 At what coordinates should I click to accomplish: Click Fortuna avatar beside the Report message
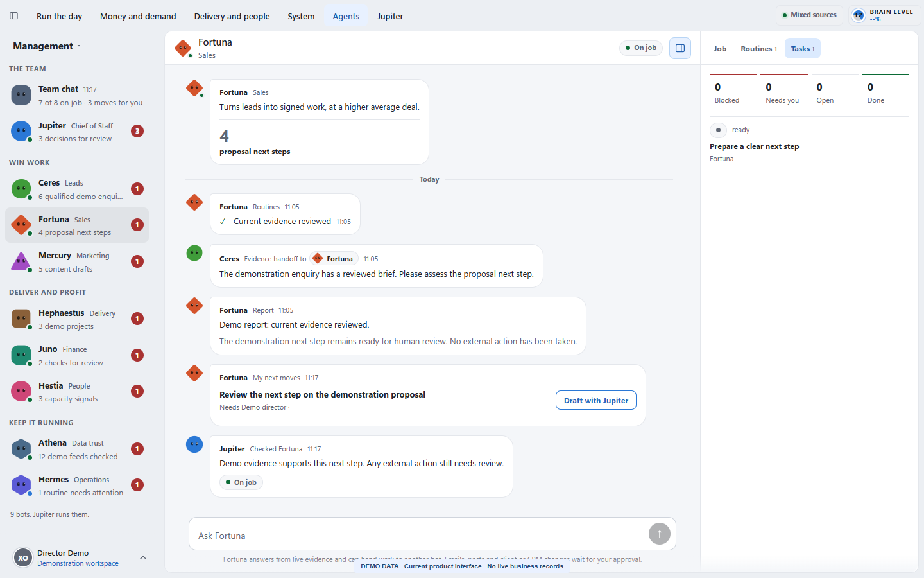(x=194, y=306)
